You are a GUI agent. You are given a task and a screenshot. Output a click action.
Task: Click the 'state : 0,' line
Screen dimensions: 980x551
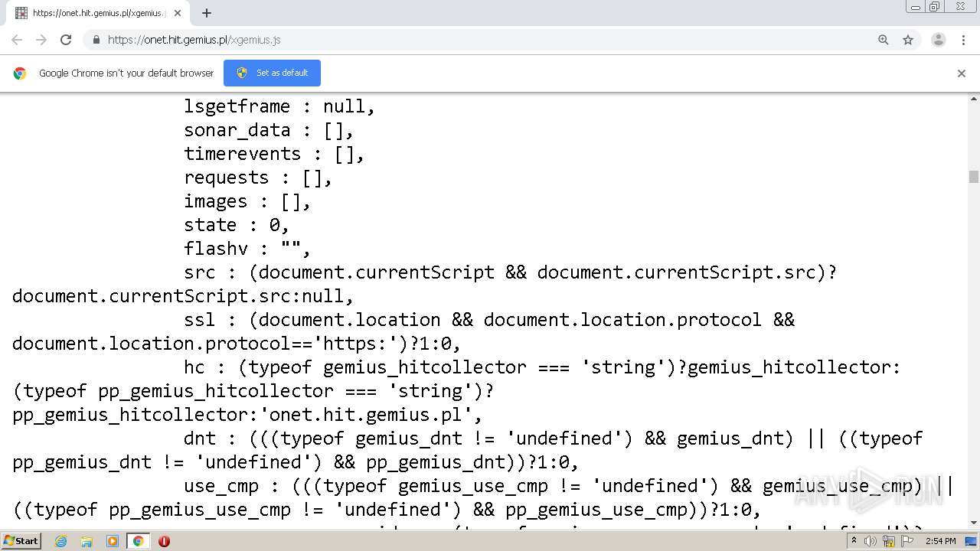point(237,225)
